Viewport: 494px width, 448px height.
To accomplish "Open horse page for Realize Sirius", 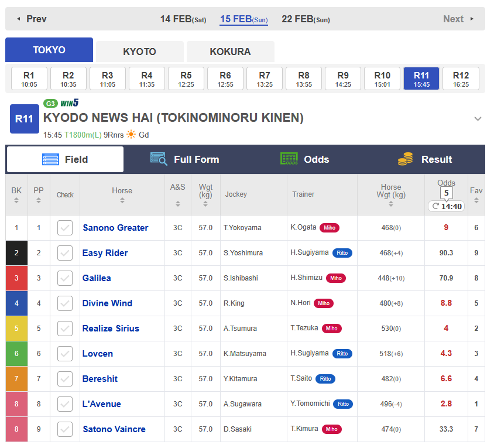I will (x=111, y=329).
